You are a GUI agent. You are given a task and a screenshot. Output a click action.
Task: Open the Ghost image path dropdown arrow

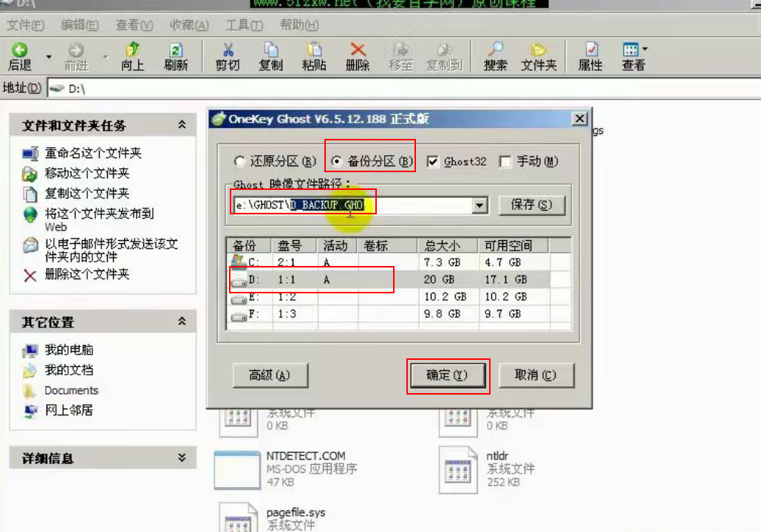coord(480,205)
